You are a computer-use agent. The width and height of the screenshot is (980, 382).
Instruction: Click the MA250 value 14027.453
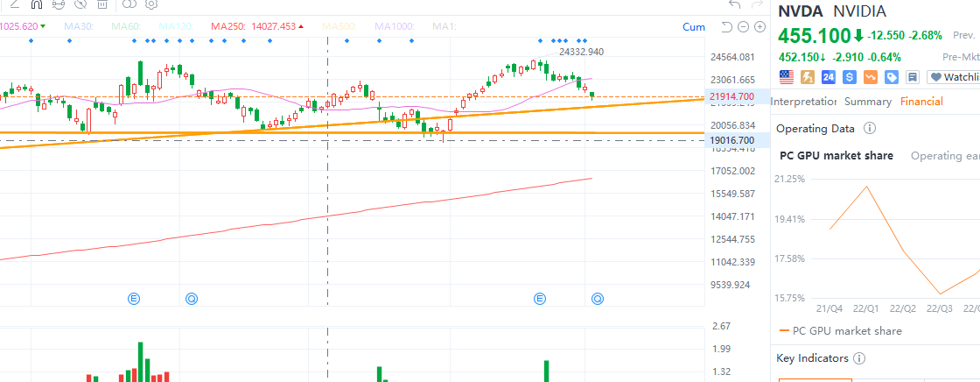click(x=274, y=27)
